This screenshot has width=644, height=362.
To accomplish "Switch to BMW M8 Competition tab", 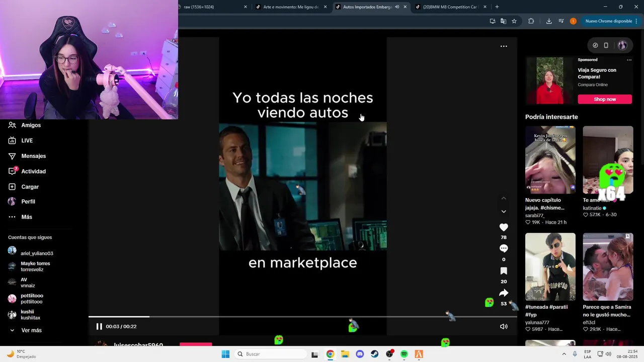I will pos(449,7).
